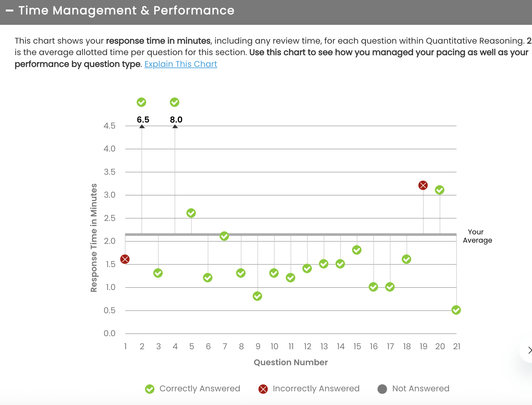The height and width of the screenshot is (405, 532).
Task: Click the correct marker above 6.5
Action: pyautogui.click(x=141, y=102)
